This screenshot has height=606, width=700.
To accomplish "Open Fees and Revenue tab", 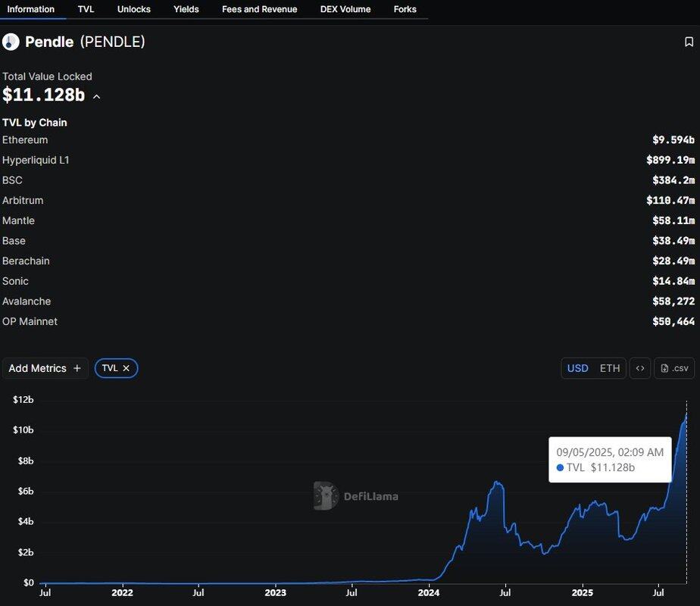I will 259,9.
